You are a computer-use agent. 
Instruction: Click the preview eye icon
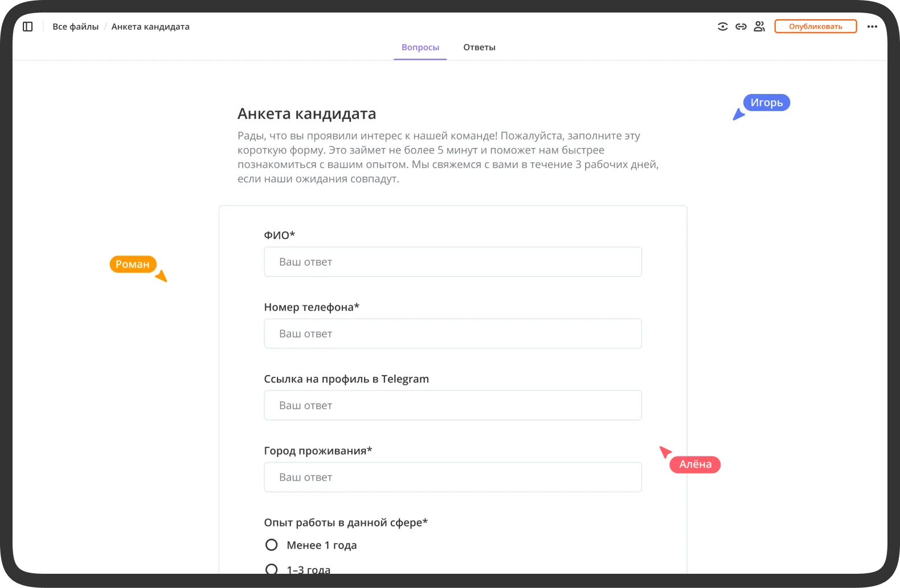(x=722, y=27)
